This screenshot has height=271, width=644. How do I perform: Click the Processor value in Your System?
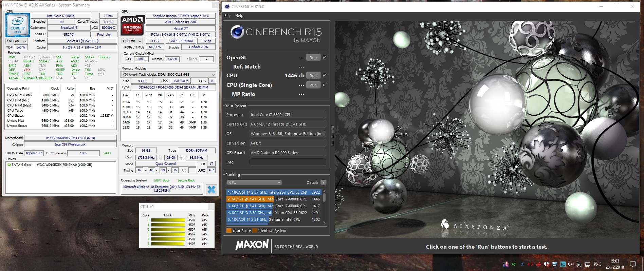[x=288, y=115]
